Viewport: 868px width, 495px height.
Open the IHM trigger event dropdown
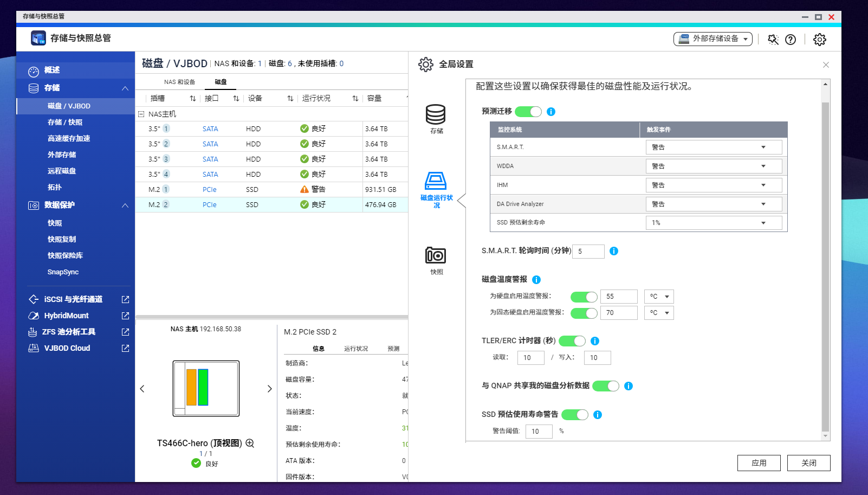click(714, 185)
